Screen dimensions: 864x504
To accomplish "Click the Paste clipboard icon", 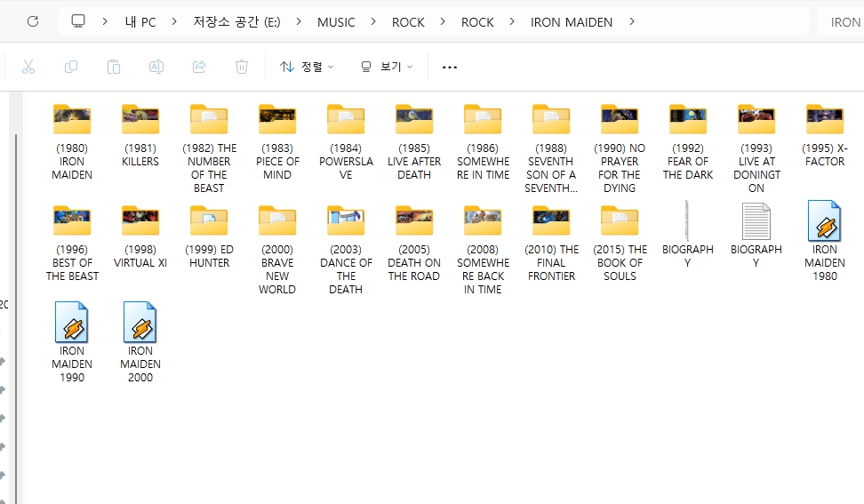I will [114, 67].
